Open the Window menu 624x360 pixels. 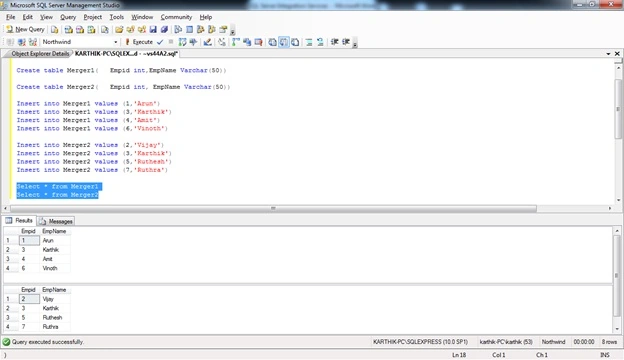pyautogui.click(x=142, y=17)
